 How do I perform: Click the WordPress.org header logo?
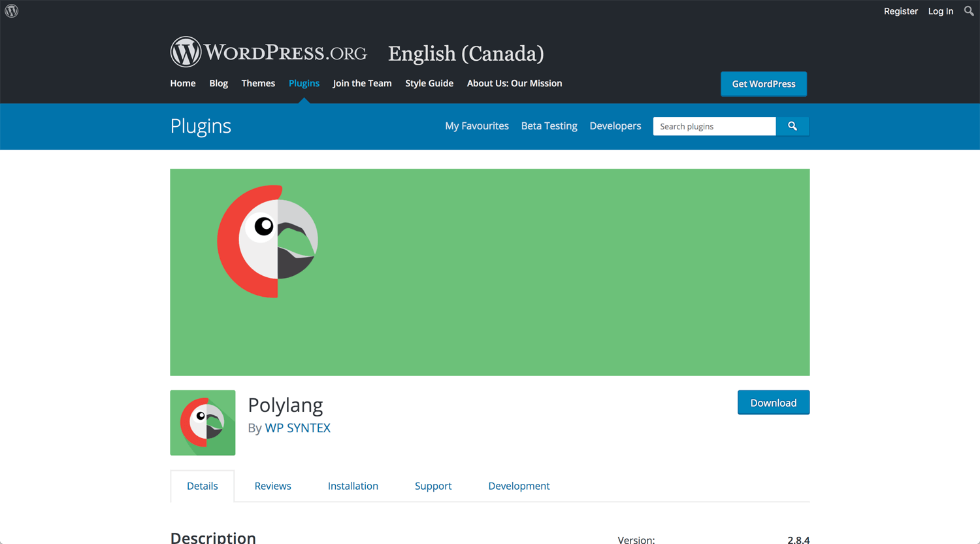269,52
